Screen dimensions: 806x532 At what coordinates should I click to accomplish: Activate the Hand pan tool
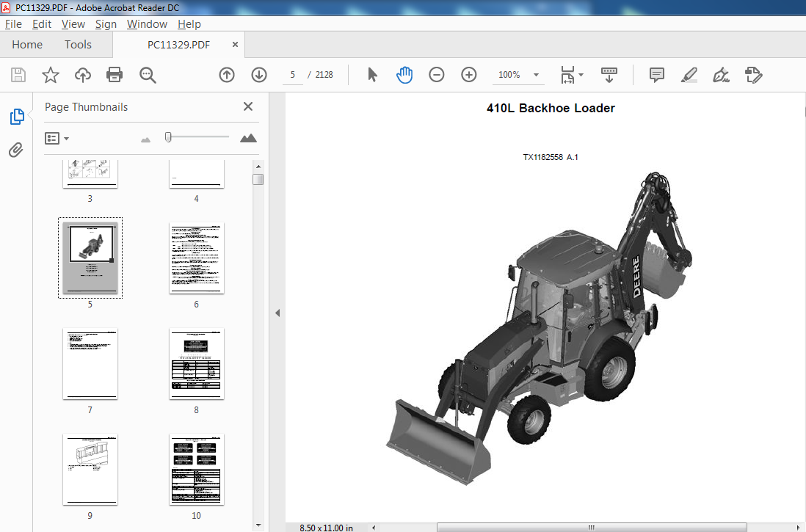(404, 75)
